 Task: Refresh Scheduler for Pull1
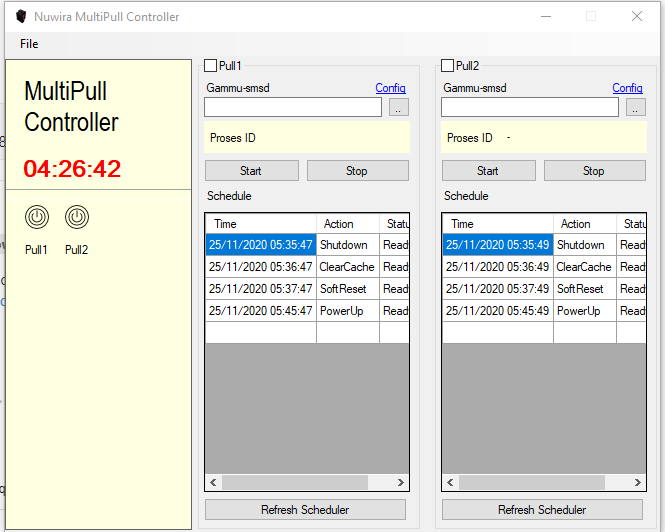(305, 510)
